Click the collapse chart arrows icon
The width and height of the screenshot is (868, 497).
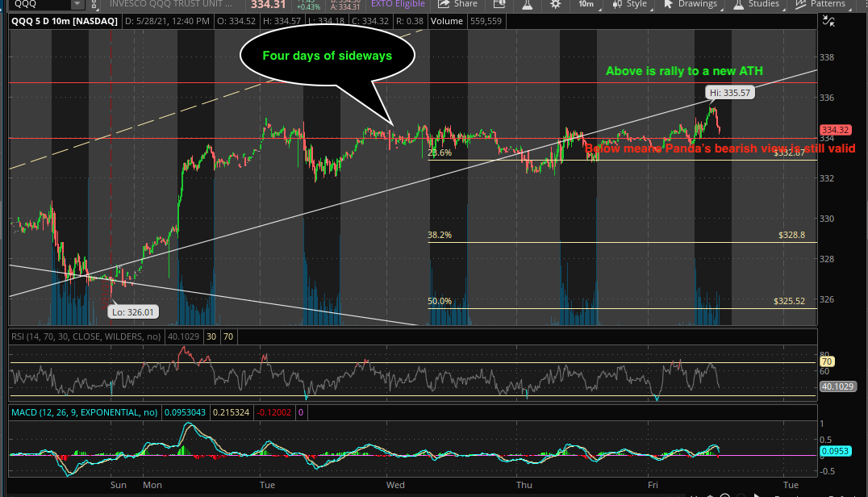828,21
